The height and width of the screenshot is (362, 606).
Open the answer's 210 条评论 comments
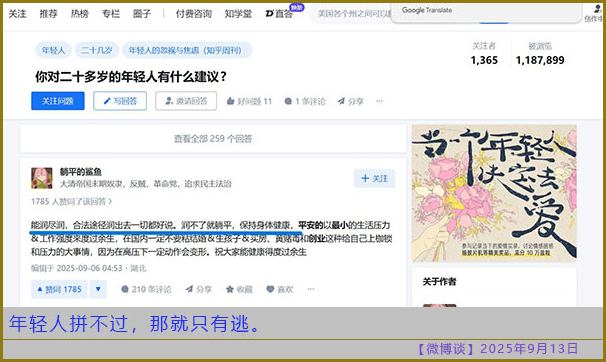[x=146, y=289]
